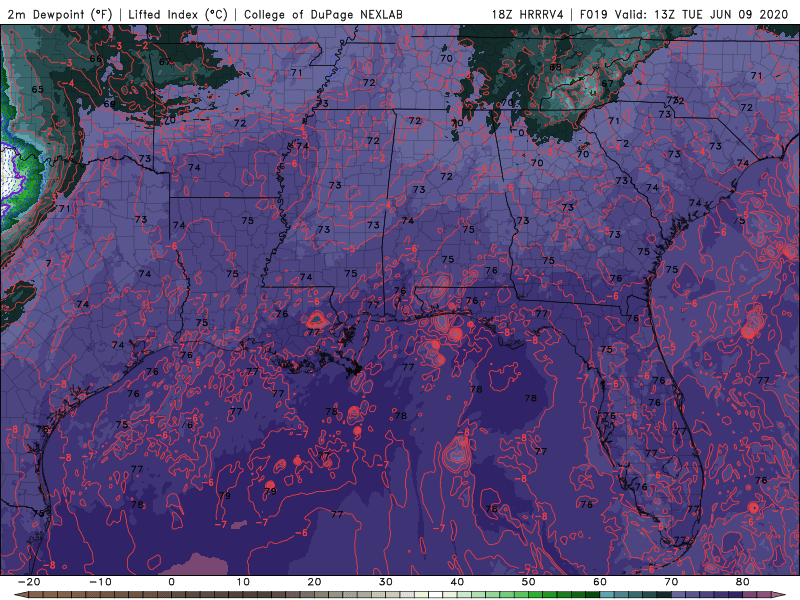The height and width of the screenshot is (600, 800).
Task: Click the -10 colorbar tick label
Action: coord(101,582)
